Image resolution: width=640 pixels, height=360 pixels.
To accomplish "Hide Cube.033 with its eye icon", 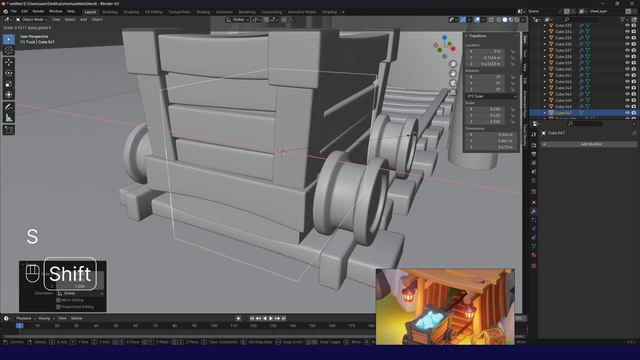I will pos(627,25).
